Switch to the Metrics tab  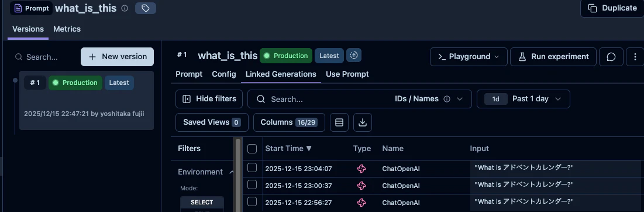(x=67, y=29)
